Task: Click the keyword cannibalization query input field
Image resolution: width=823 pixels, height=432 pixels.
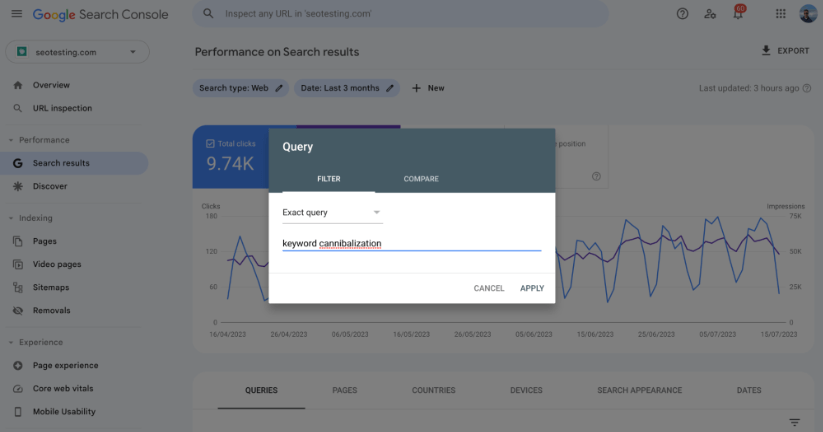Action: (x=412, y=244)
